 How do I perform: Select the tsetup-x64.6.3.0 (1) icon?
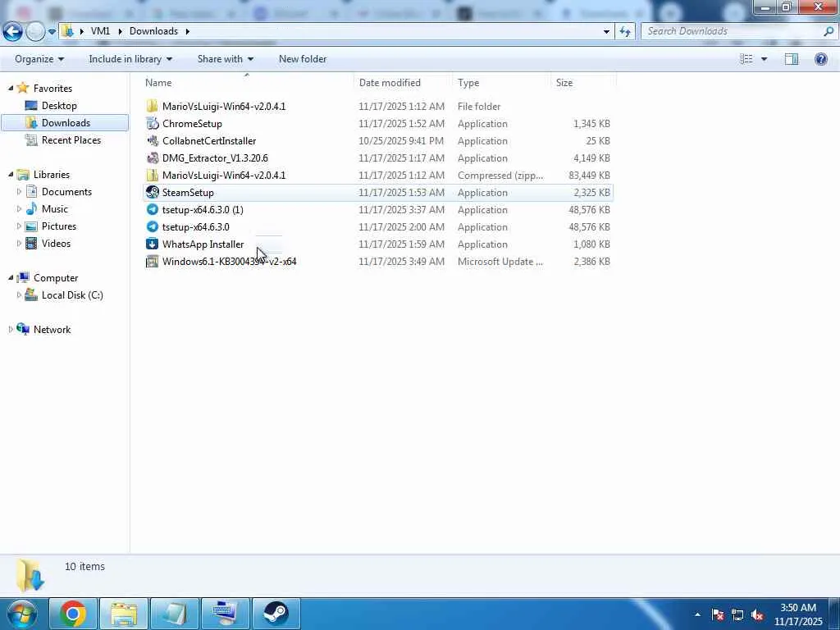tap(152, 209)
